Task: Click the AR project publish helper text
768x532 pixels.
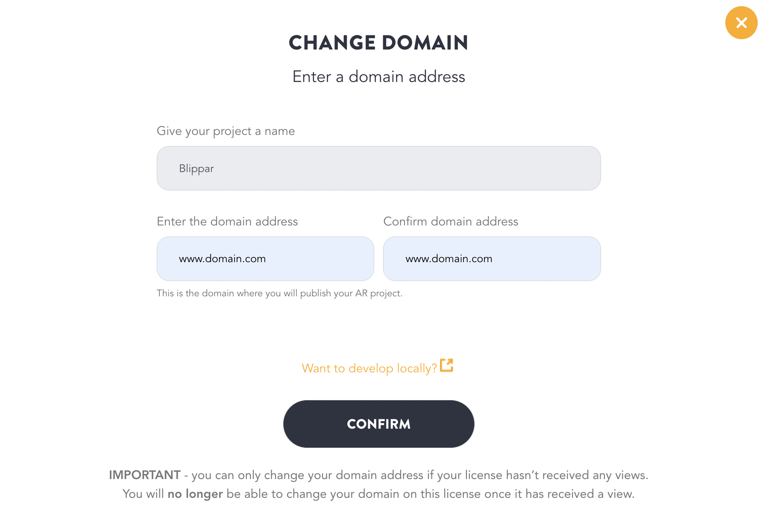Action: pos(279,293)
